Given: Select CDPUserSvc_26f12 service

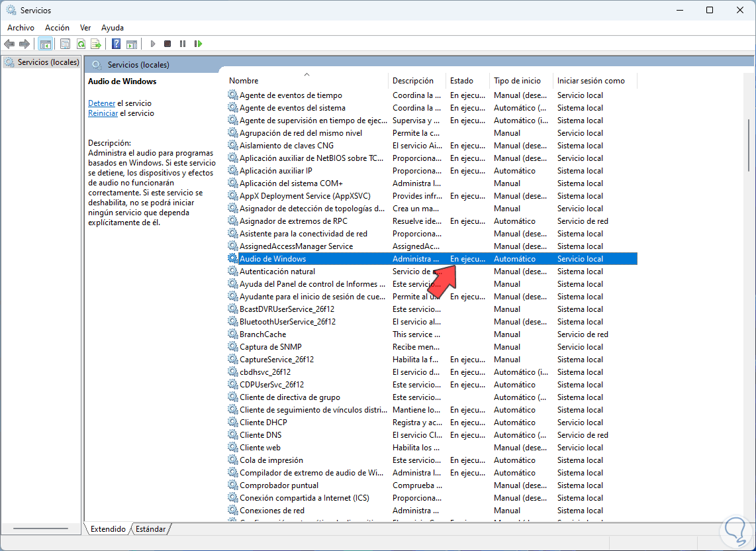Looking at the screenshot, I should 272,384.
